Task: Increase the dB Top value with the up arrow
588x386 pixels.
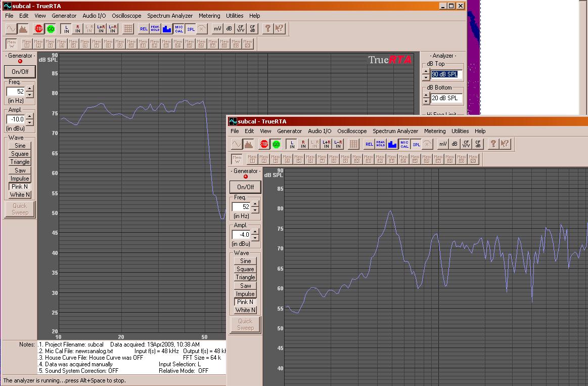Action: 426,72
